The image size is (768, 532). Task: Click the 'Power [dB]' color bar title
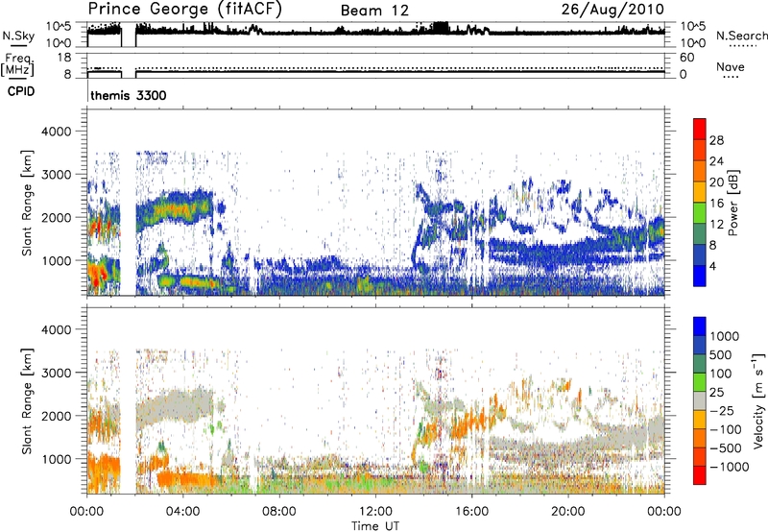(733, 203)
